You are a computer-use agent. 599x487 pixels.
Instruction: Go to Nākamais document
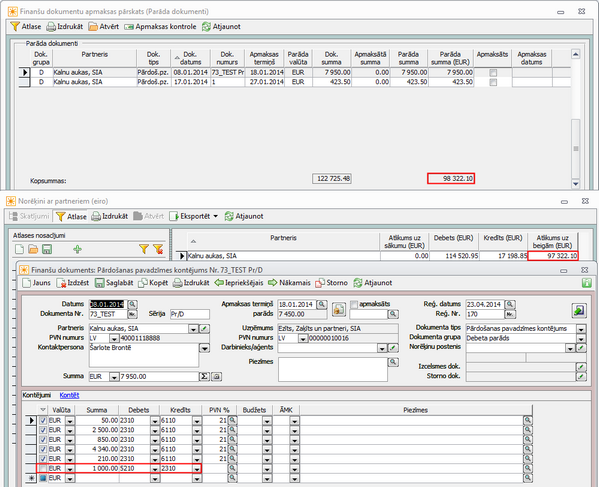289,283
